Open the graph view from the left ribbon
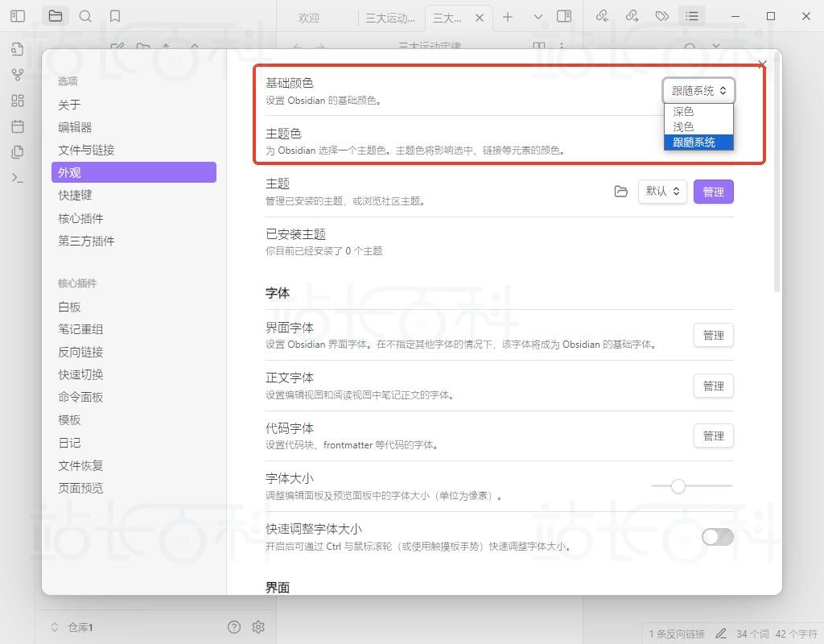 pos(17,75)
